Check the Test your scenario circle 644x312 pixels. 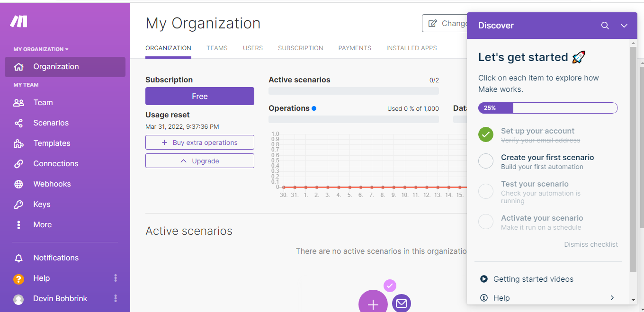pyautogui.click(x=486, y=191)
